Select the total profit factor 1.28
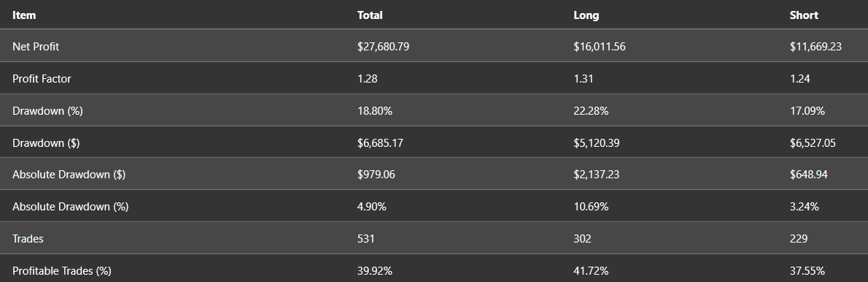This screenshot has width=868, height=282. coord(368,79)
